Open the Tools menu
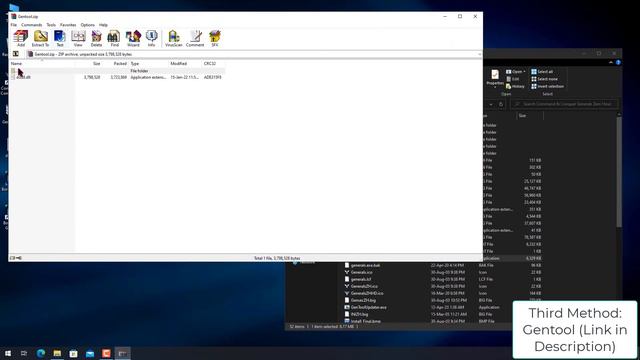 point(51,25)
